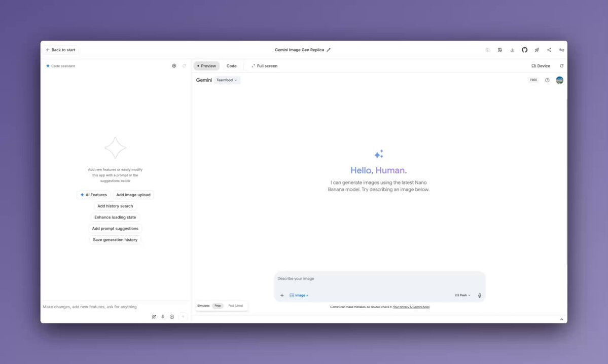Choose Add history search suggestion

pyautogui.click(x=115, y=206)
